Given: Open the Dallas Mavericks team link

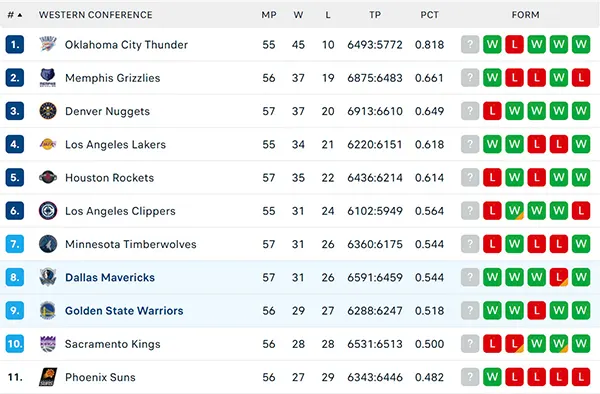Looking at the screenshot, I should 110,277.
